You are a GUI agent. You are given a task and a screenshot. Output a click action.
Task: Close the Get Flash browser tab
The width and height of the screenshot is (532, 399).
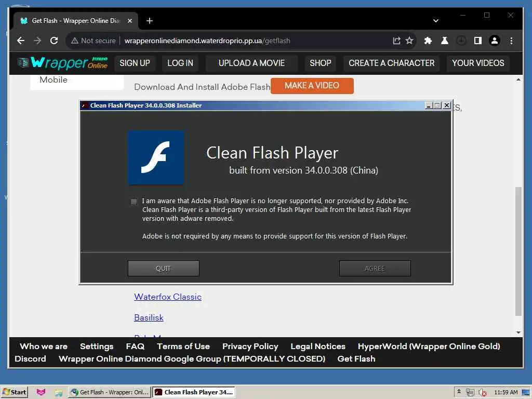click(x=129, y=21)
